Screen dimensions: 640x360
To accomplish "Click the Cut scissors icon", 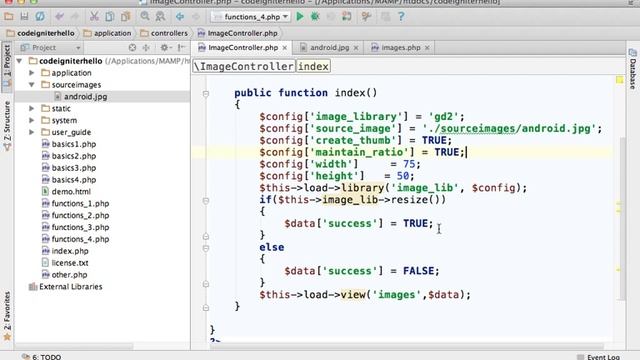I will tap(94, 16).
